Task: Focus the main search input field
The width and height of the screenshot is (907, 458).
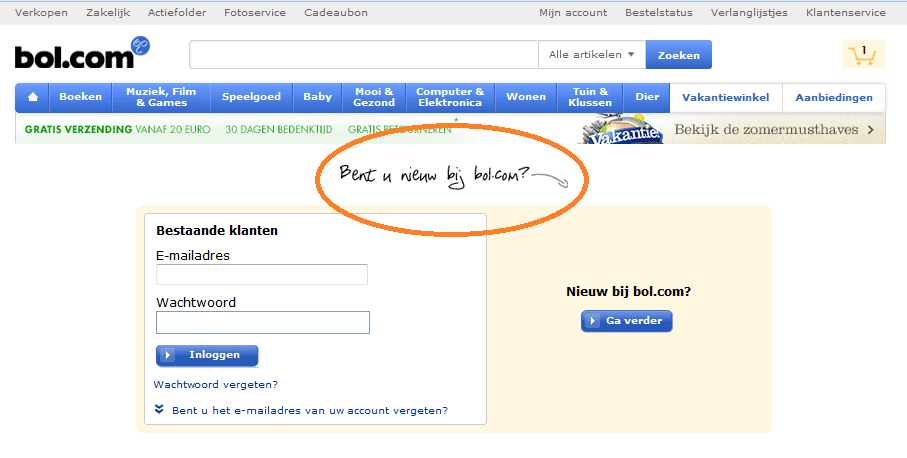Action: point(363,55)
